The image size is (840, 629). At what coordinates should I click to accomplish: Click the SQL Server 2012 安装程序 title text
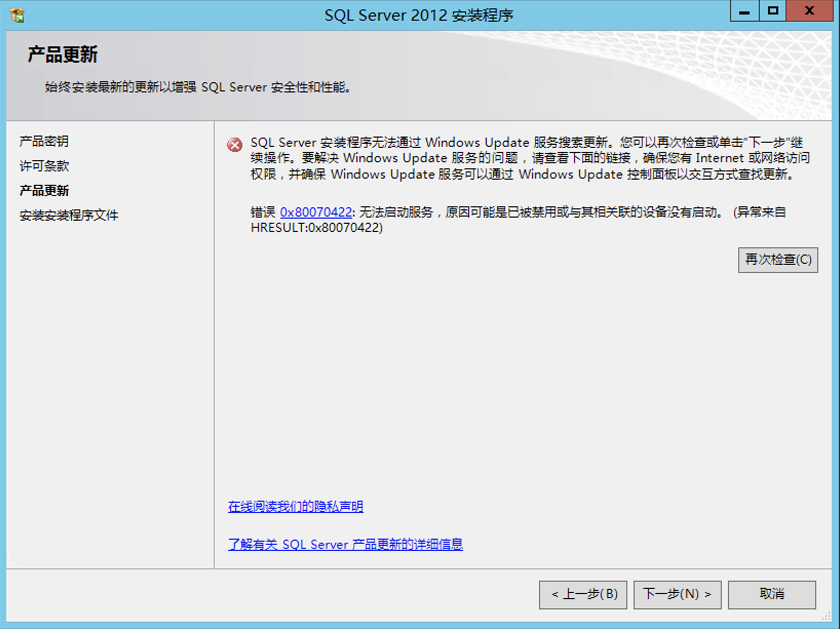(419, 15)
